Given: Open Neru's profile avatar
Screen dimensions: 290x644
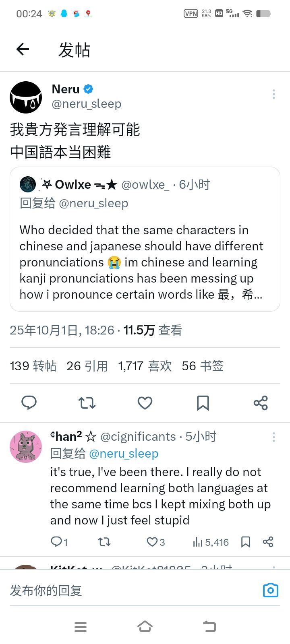Looking at the screenshot, I should [x=26, y=97].
